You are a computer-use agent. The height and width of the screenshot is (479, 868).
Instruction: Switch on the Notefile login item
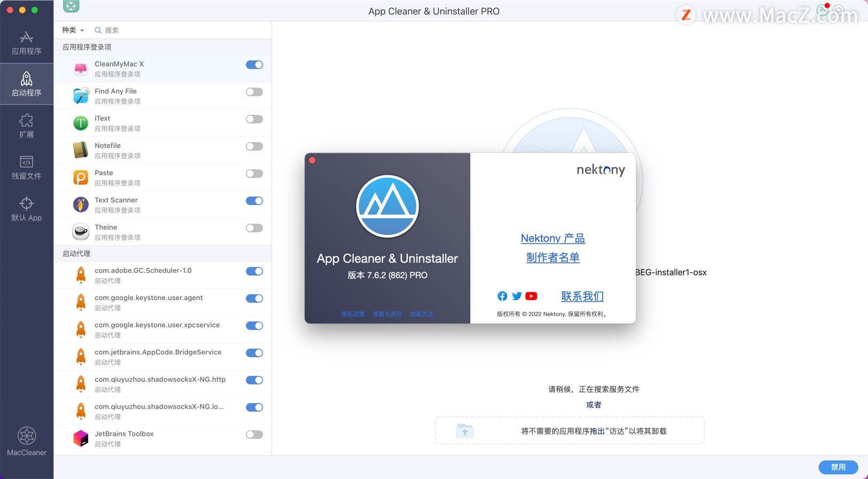[x=254, y=146]
